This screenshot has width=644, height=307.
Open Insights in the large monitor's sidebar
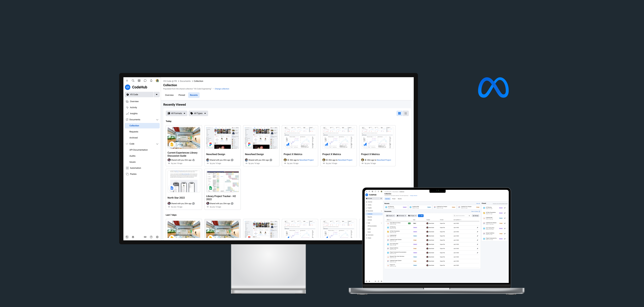click(133, 113)
